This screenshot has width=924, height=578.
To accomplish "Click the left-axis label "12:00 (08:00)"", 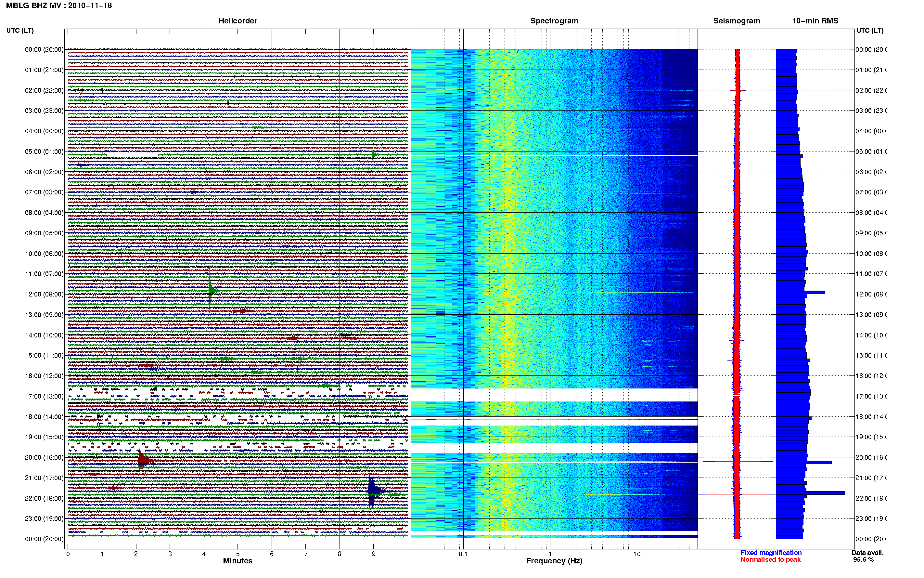I will pos(44,294).
